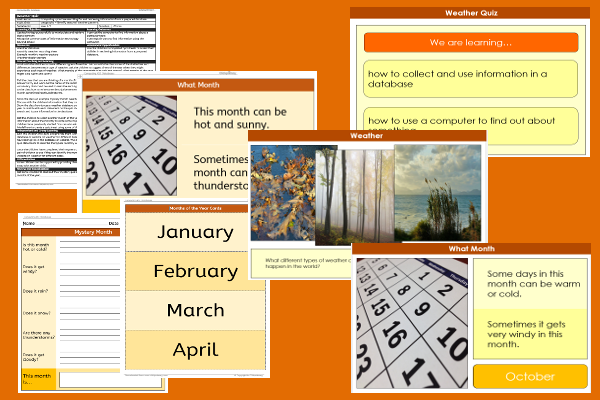600x400 pixels.
Task: Click the 'Mystery Month' worksheet header
Action: click(x=71, y=232)
